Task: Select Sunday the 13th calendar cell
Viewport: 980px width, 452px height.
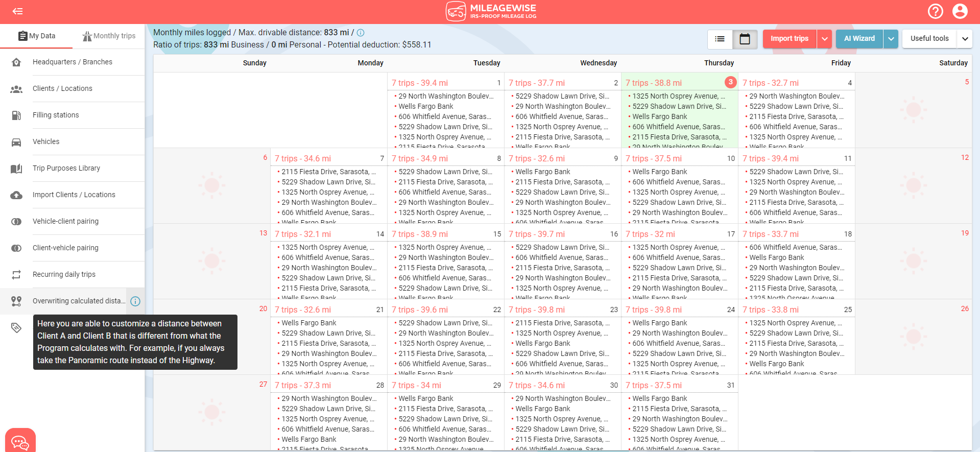Action: point(212,261)
